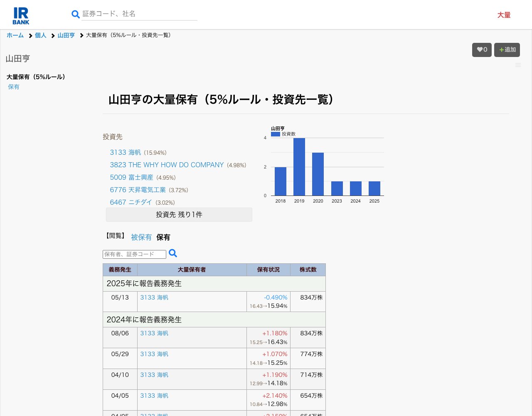Image resolution: width=532 pixels, height=416 pixels.
Task: Focus the securities code search field
Action: pos(139,14)
